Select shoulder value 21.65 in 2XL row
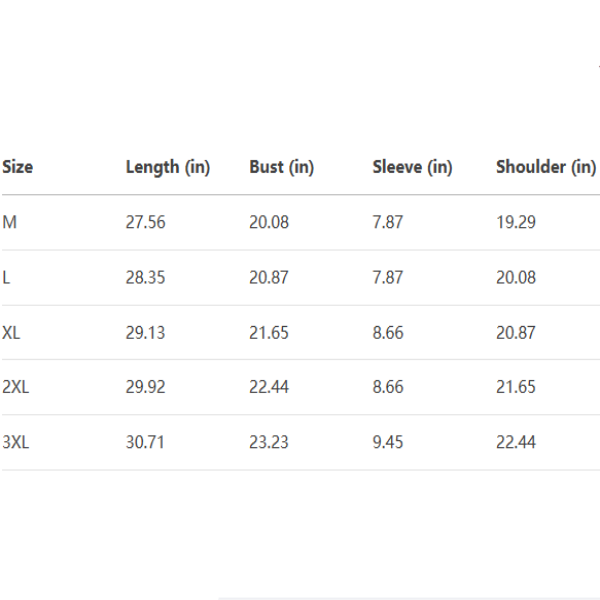The width and height of the screenshot is (600, 600). [x=516, y=387]
